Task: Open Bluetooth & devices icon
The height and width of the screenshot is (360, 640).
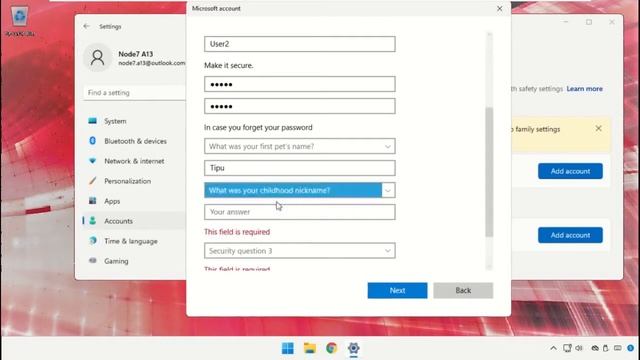Action: tap(93, 141)
